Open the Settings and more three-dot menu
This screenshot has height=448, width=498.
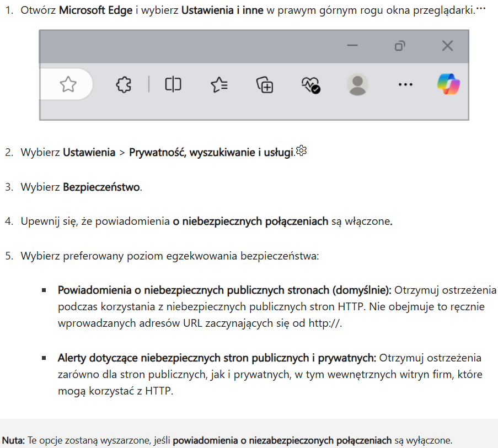point(405,84)
